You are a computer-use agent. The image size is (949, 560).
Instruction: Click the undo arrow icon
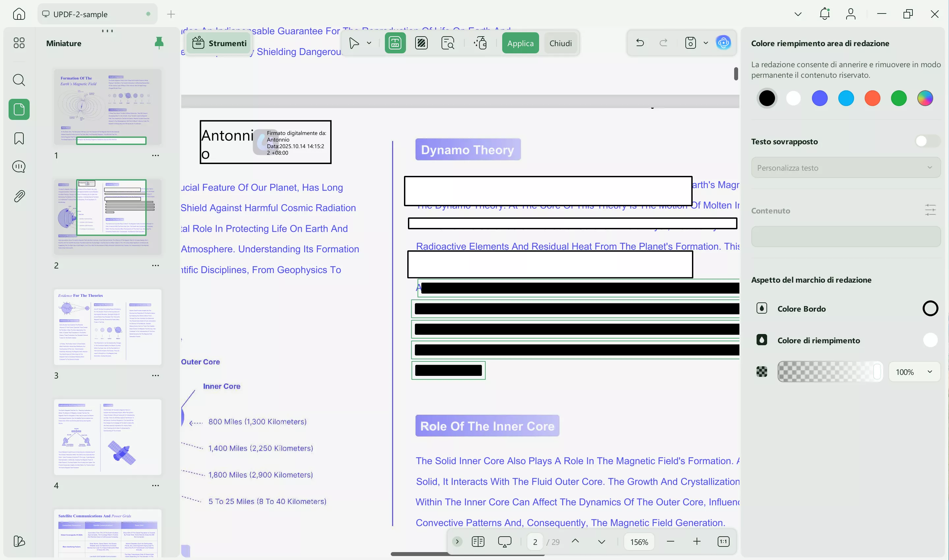pos(640,42)
